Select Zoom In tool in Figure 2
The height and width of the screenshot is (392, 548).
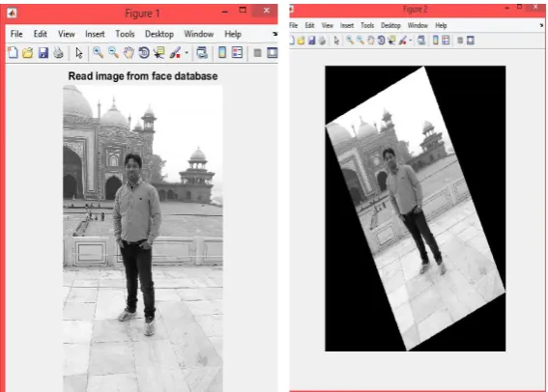tap(350, 41)
